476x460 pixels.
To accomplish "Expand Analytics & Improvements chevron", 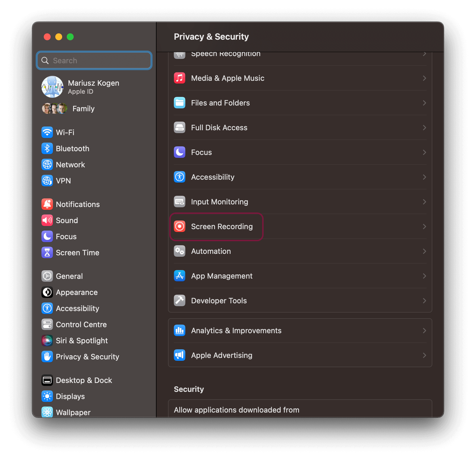I will click(424, 331).
